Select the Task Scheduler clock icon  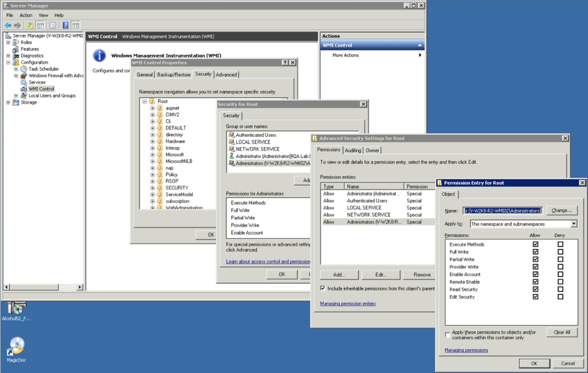[x=24, y=69]
